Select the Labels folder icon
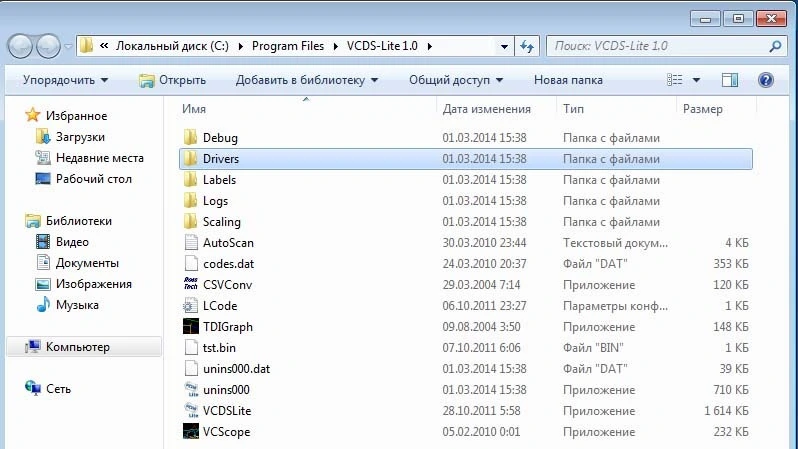Image resolution: width=798 pixels, height=449 pixels. tap(190, 179)
